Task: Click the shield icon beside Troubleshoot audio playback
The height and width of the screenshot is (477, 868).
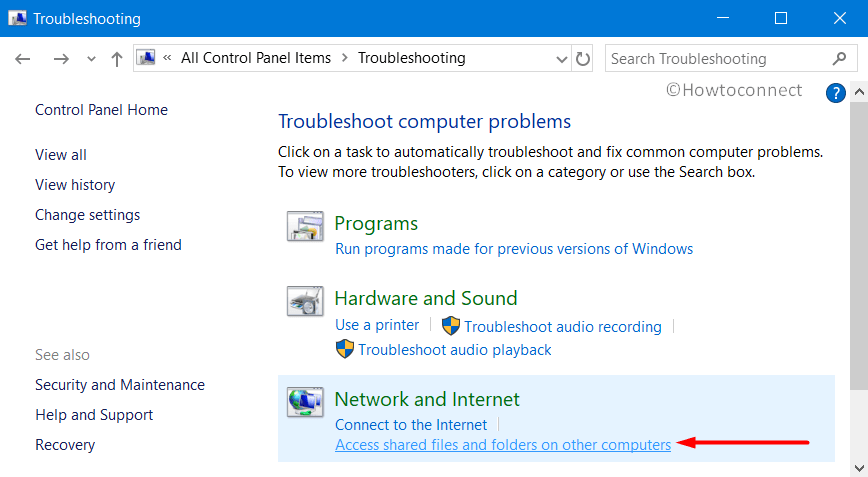Action: 345,349
